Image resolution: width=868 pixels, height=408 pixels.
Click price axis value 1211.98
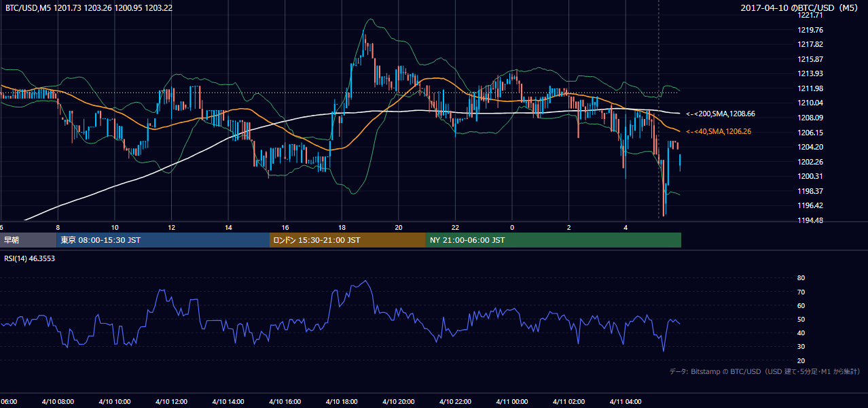pos(810,88)
